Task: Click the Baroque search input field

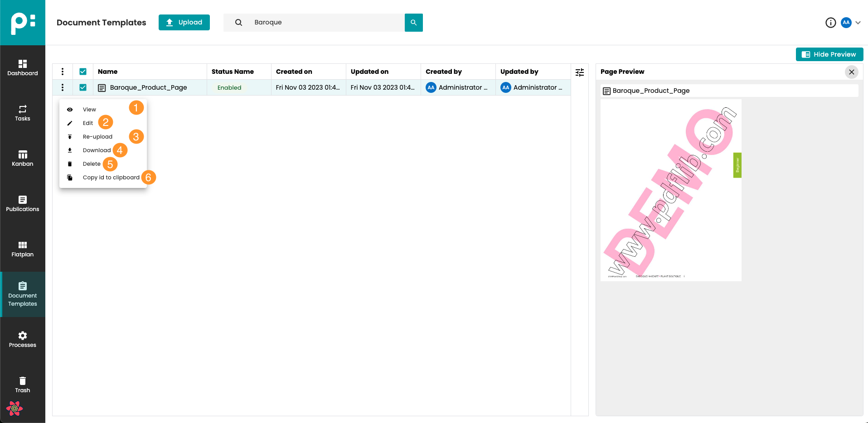Action: (x=326, y=23)
